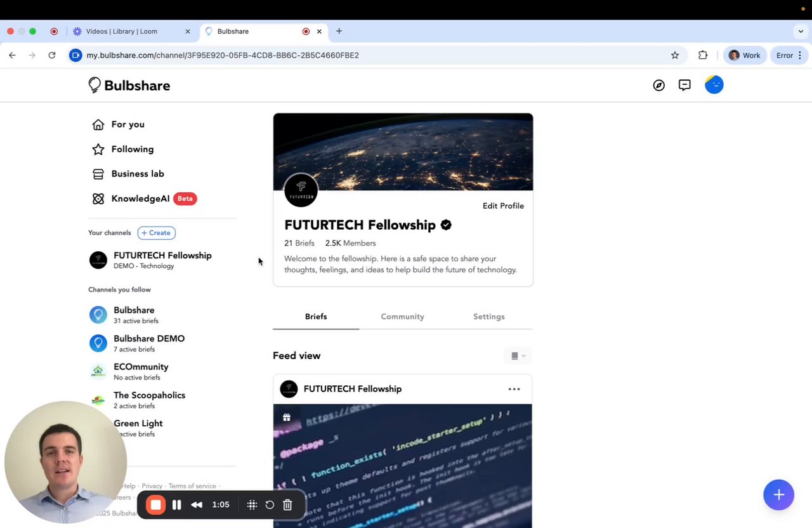Click the Create channel button
The height and width of the screenshot is (528, 812).
[x=157, y=233]
